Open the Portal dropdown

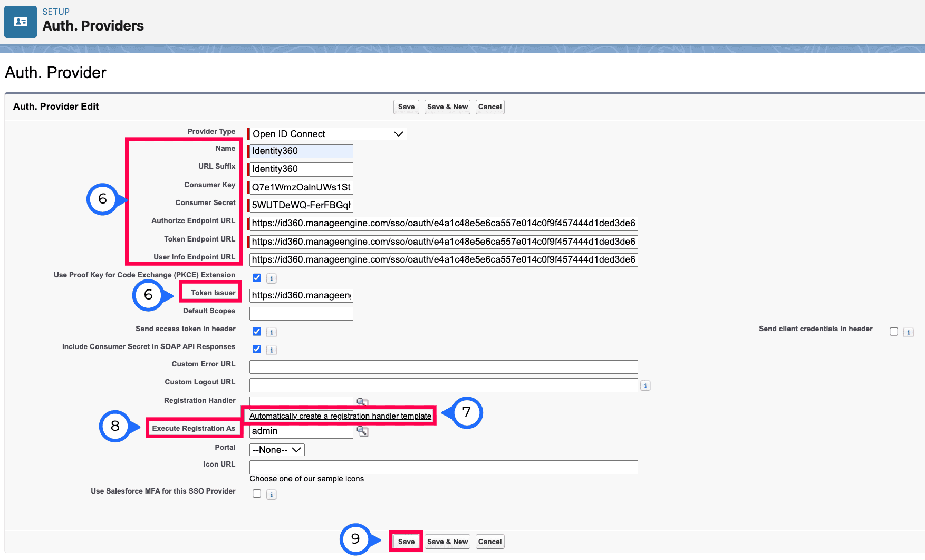point(276,449)
